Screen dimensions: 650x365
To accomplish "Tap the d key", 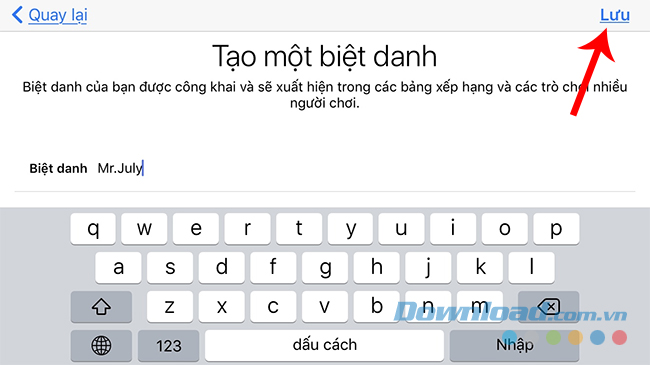I will 222,268.
